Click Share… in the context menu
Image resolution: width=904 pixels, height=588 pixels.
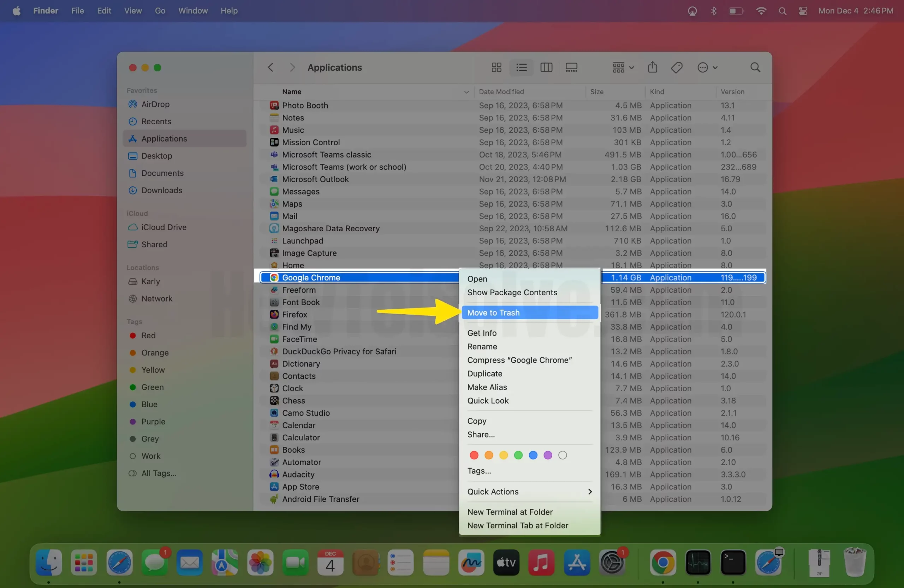tap(481, 434)
